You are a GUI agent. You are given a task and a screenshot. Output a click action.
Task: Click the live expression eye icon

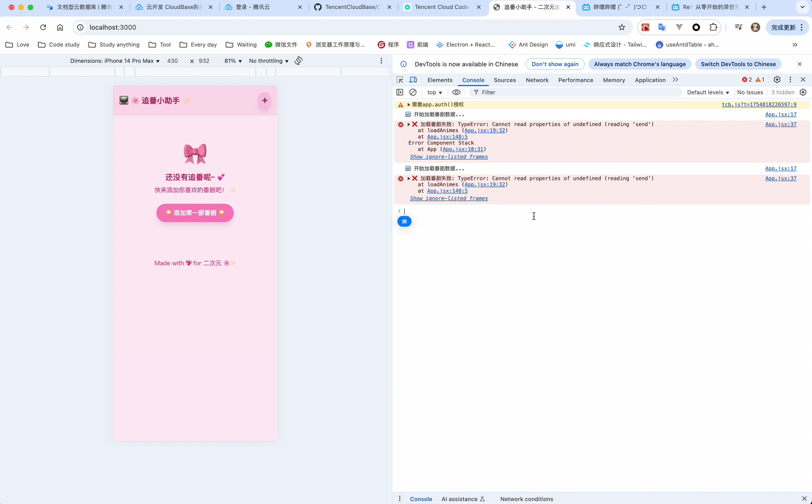456,92
